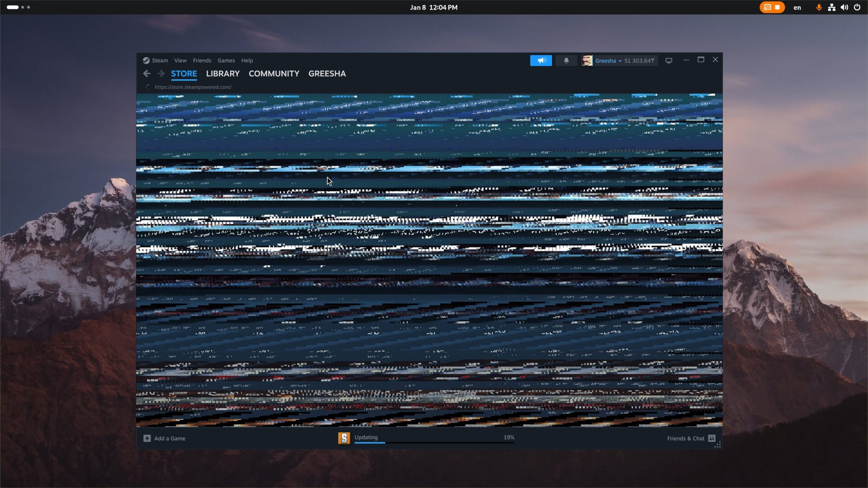Open the Games menu
868x488 pixels.
[x=226, y=61]
